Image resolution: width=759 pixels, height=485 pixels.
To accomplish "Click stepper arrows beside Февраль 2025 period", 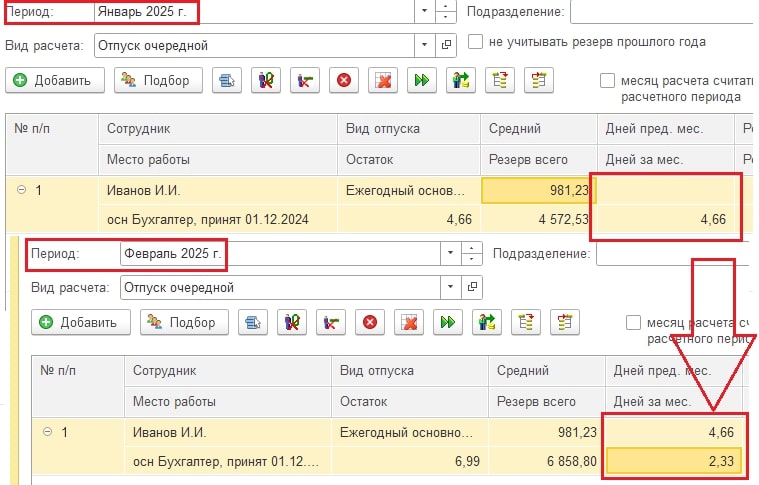I will click(x=472, y=253).
